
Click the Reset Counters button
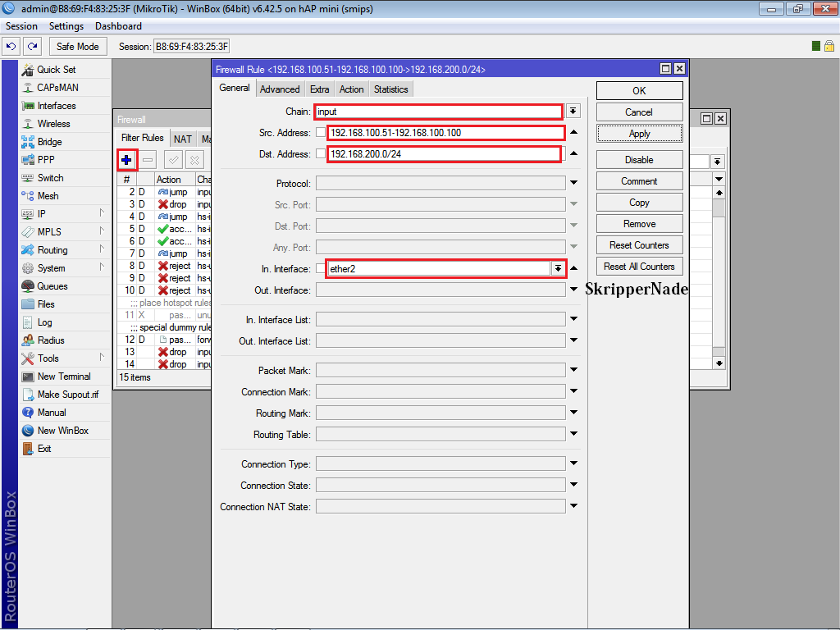(639, 244)
